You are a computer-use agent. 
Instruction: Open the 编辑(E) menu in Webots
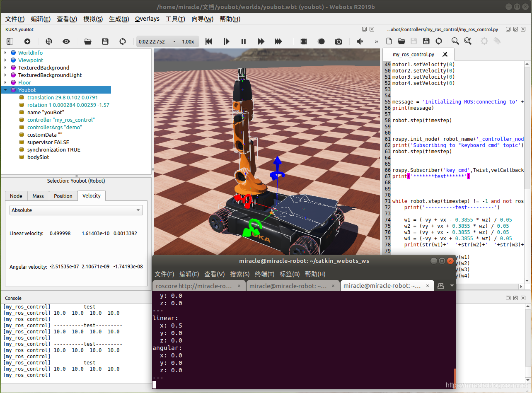click(41, 19)
